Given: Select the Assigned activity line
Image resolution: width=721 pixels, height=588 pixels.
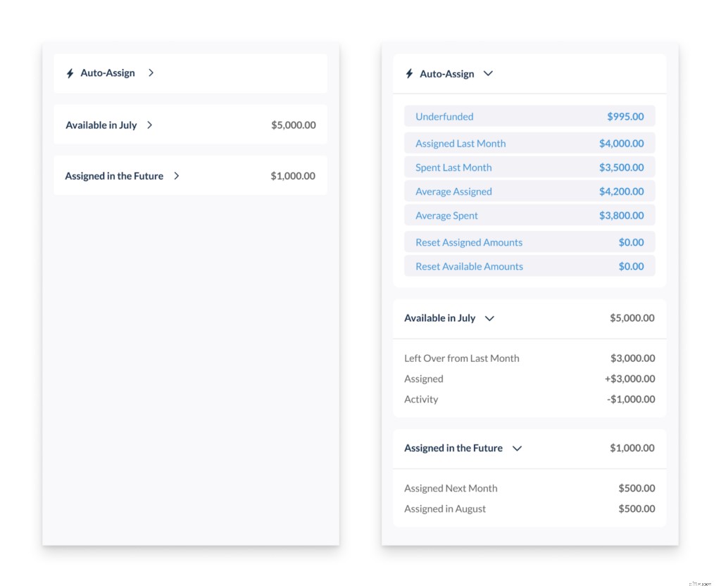Looking at the screenshot, I should click(529, 378).
